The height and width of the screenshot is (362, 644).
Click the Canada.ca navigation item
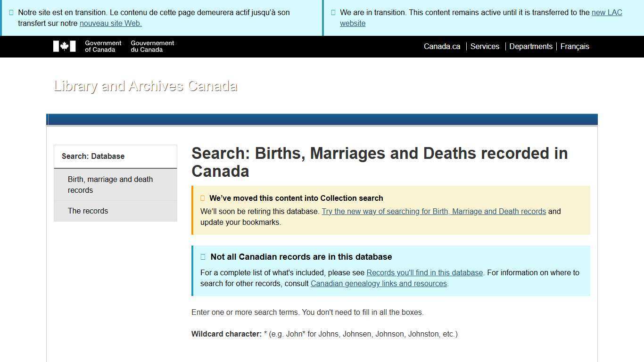tap(441, 46)
